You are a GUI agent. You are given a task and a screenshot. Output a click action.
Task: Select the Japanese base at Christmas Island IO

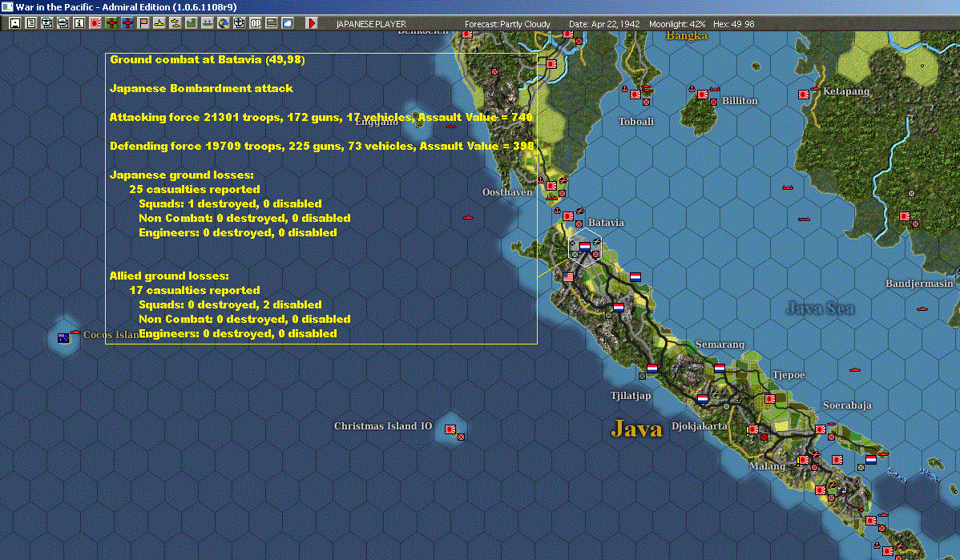point(450,429)
